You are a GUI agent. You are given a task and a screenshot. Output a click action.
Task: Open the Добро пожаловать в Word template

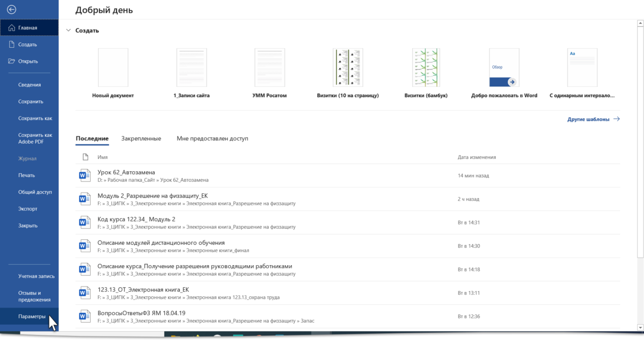click(504, 68)
